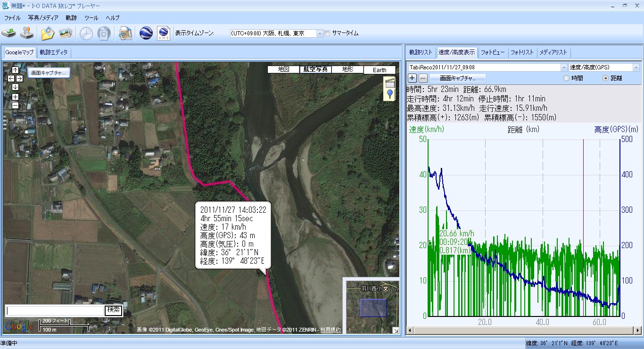Image resolution: width=644 pixels, height=349 pixels.
Task: Switch map to 航空写真 view
Action: click(x=315, y=69)
